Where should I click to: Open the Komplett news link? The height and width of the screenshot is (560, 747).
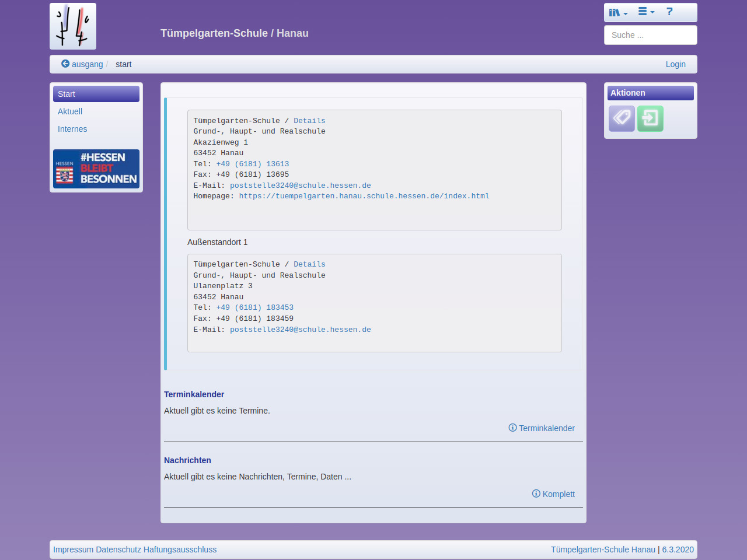[553, 494]
